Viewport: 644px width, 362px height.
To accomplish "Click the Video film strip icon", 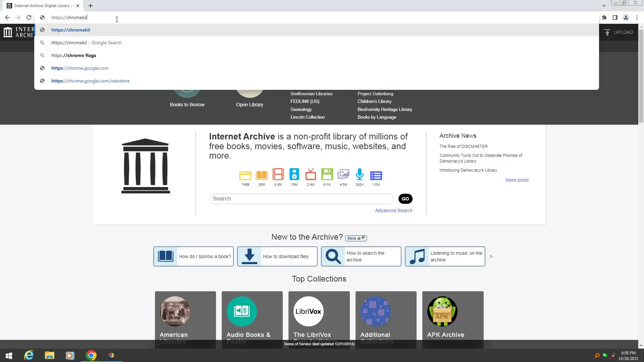I will click(x=278, y=175).
